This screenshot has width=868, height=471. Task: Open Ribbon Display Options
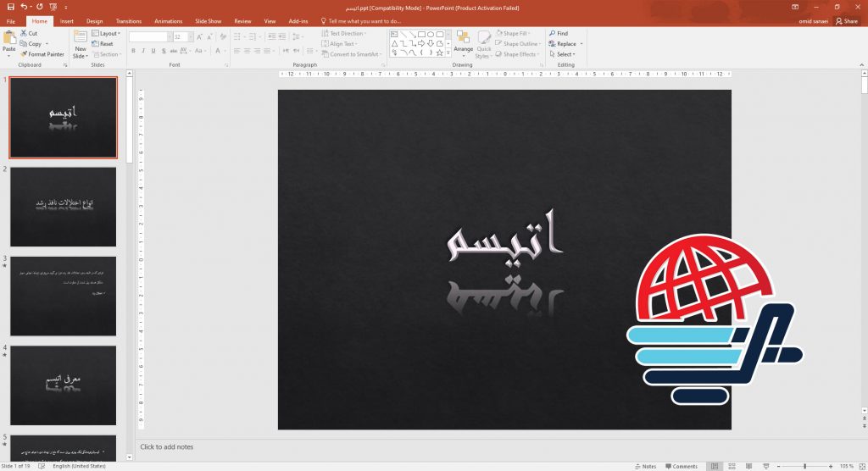(795, 7)
